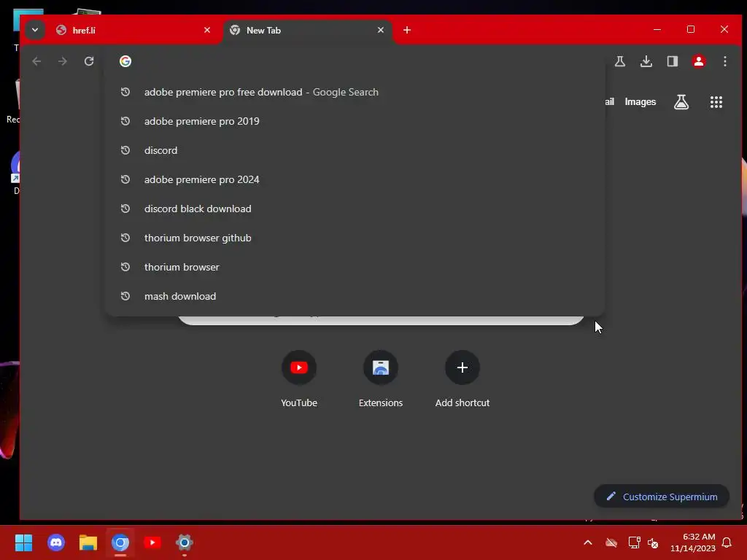This screenshot has height=560, width=747.
Task: Open a new tab with plus button
Action: (x=407, y=30)
